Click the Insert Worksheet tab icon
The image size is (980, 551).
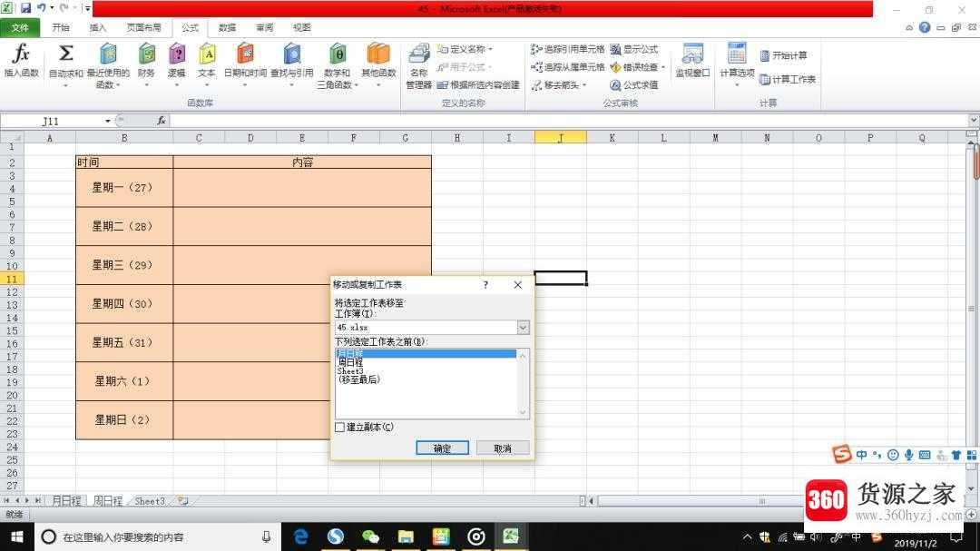tap(182, 501)
